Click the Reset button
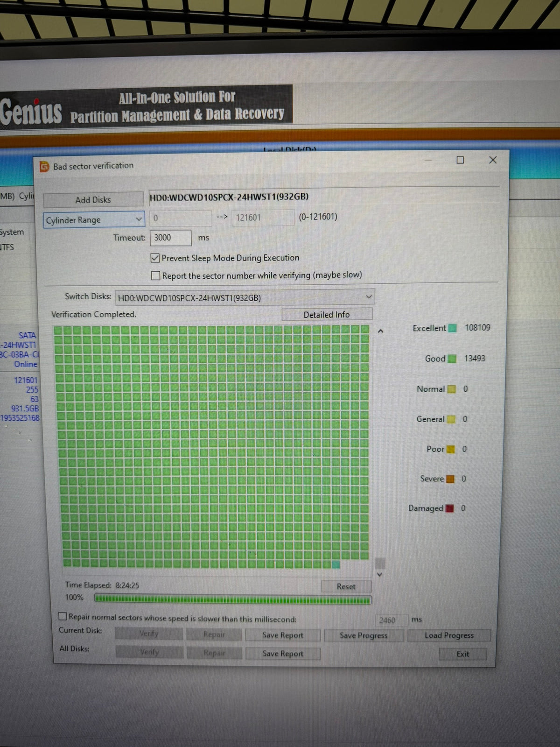This screenshot has width=560, height=747. [346, 586]
